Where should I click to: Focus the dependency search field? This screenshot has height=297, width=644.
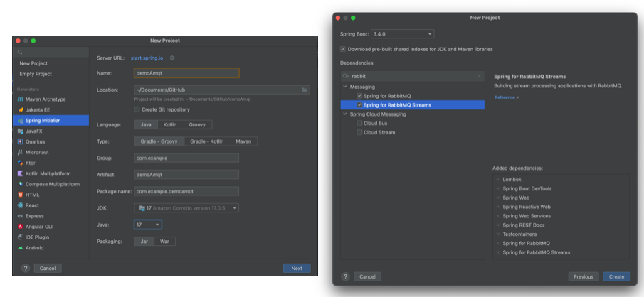(412, 76)
